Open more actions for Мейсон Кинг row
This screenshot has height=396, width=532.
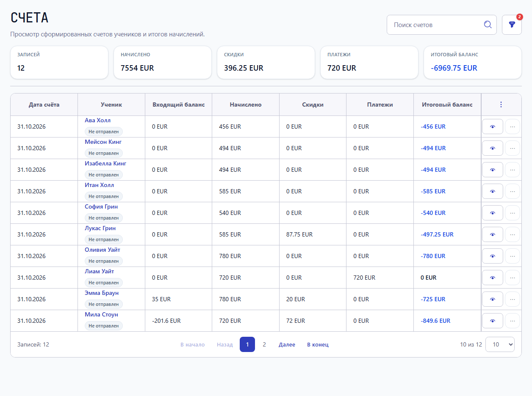pos(513,148)
